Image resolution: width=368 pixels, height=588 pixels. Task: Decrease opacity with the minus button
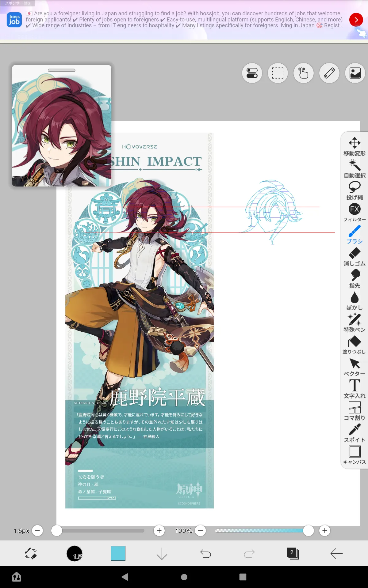pyautogui.click(x=201, y=530)
